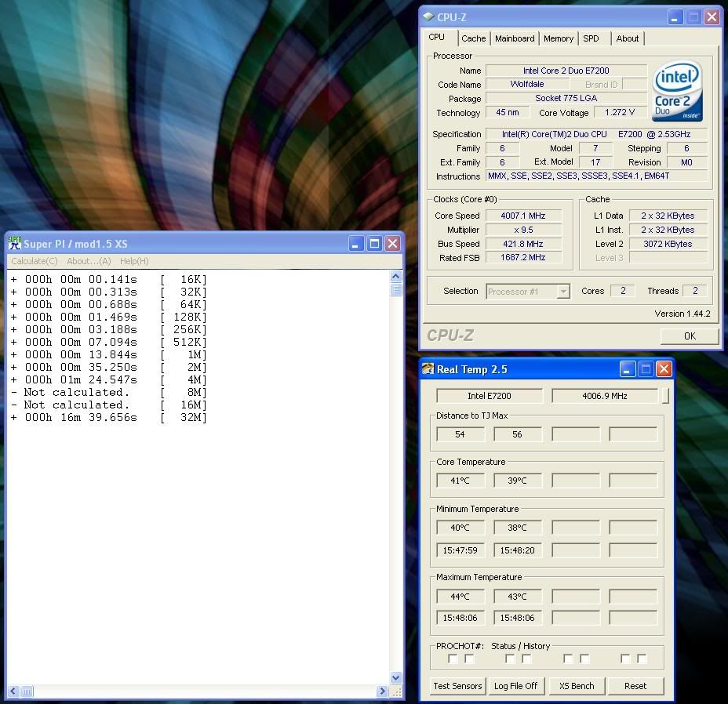This screenshot has width=728, height=704.
Task: Click Super PI scroll up arrow
Action: point(395,277)
